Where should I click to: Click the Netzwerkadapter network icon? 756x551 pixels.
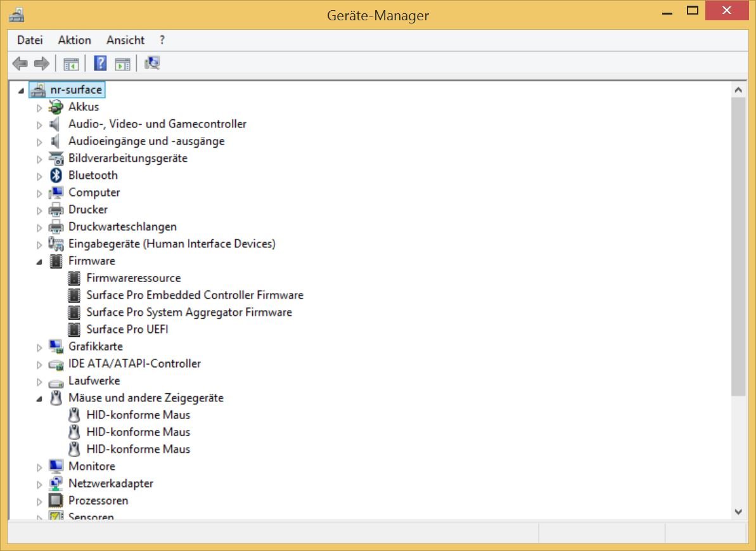point(56,483)
